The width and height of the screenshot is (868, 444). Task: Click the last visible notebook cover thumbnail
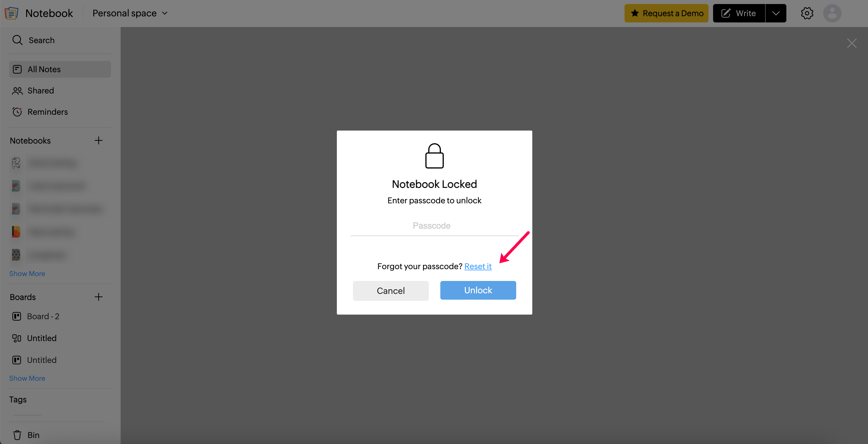(x=16, y=255)
